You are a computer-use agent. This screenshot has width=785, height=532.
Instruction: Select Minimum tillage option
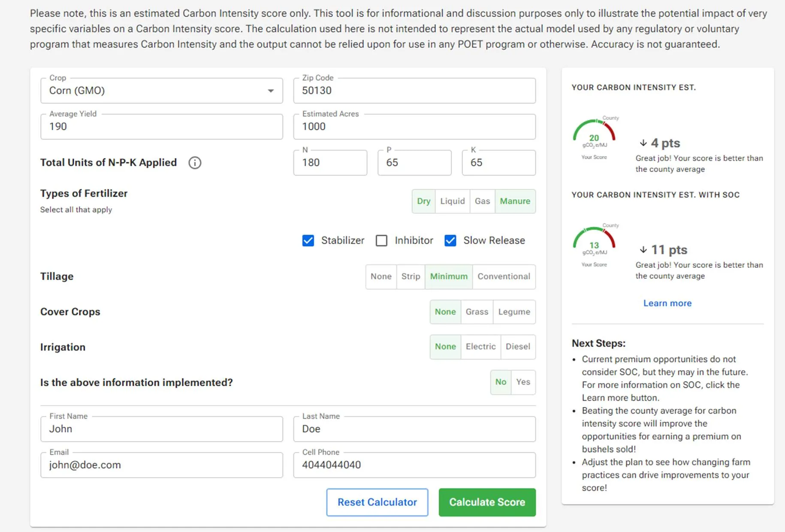pos(449,277)
